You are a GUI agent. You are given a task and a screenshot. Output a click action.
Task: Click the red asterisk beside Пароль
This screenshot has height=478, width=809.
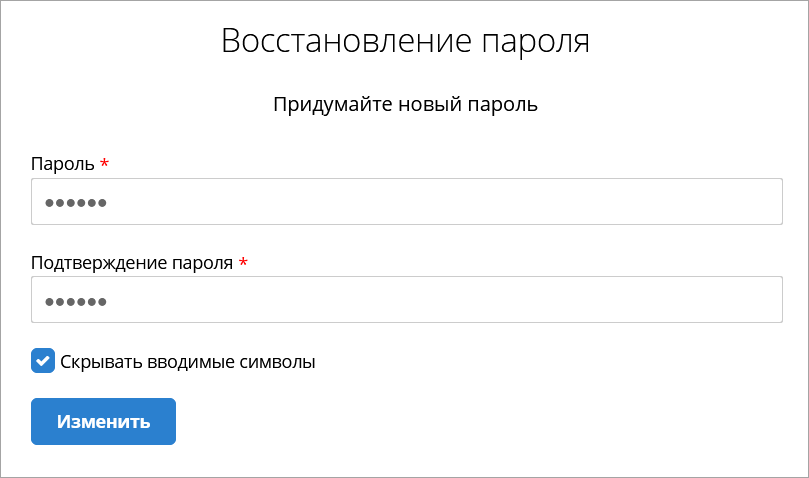(x=104, y=163)
